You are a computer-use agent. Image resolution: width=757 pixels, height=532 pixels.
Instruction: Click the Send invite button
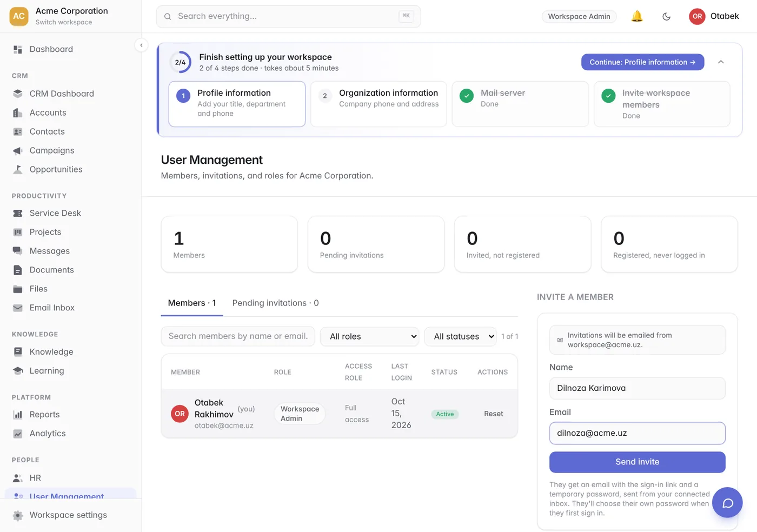(638, 462)
